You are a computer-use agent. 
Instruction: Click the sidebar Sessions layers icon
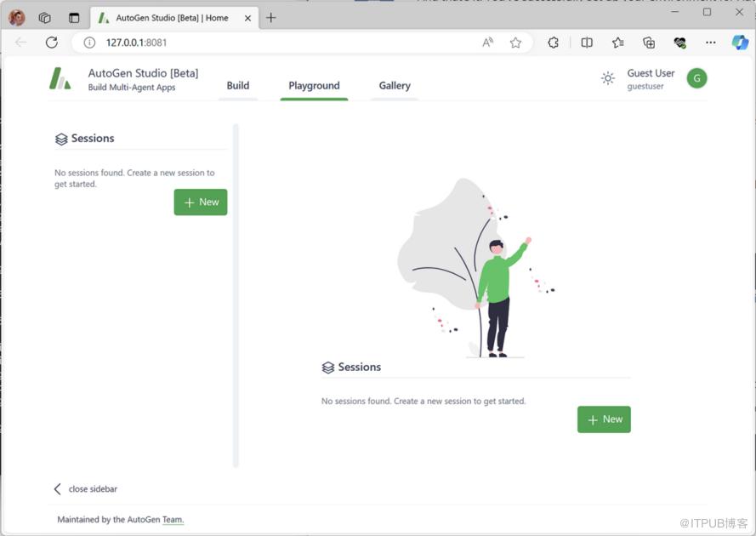tap(61, 139)
